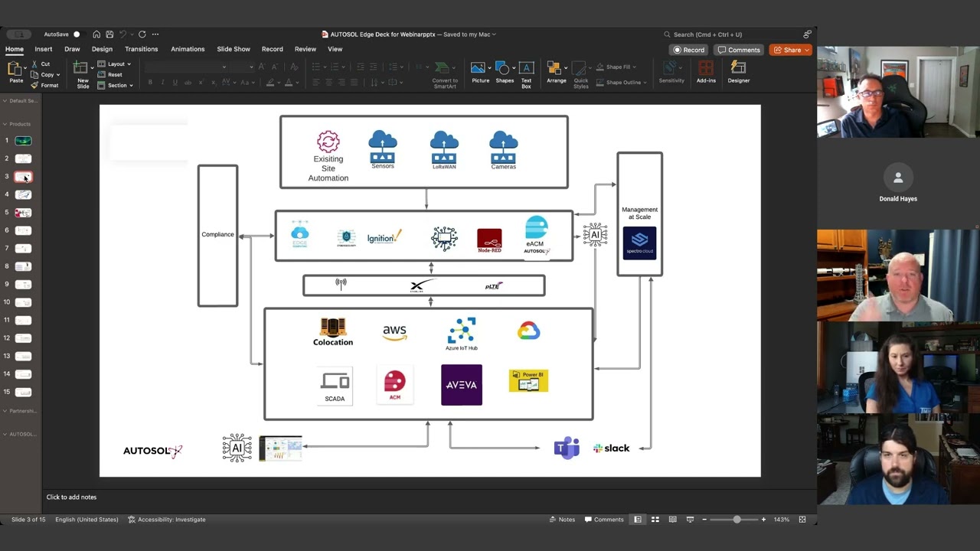980x551 pixels.
Task: Click the 143% zoom level value
Action: [781, 520]
